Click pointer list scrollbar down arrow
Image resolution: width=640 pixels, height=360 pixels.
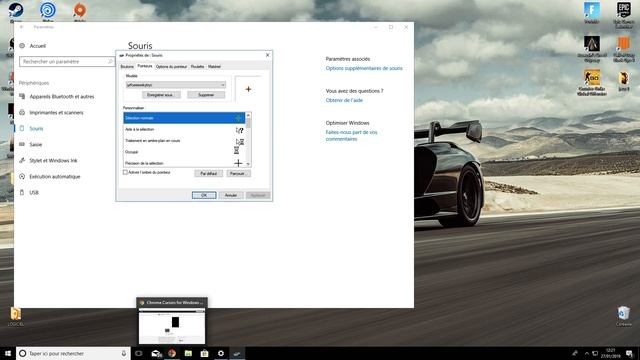(248, 164)
